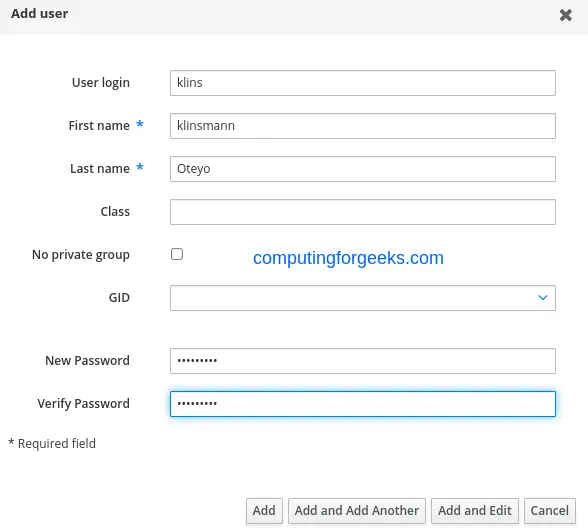Click the computingforgeeks.com watermark text

(x=348, y=258)
